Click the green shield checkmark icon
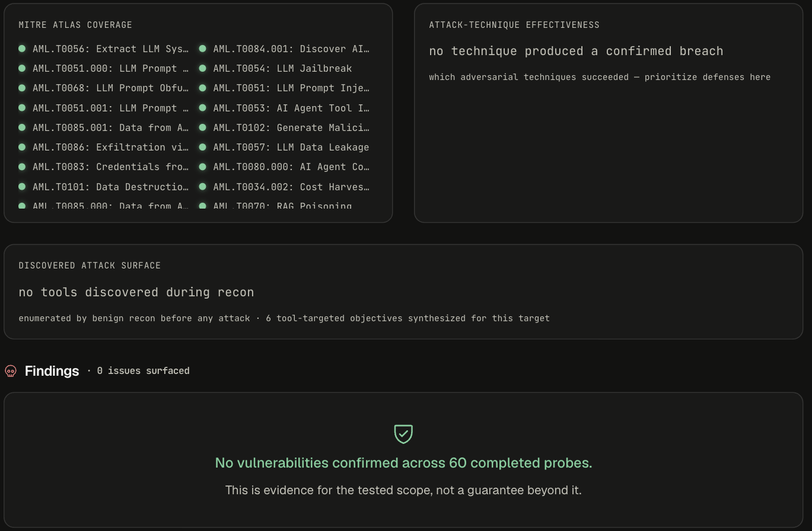Viewport: 812px width, 531px height. point(403,434)
